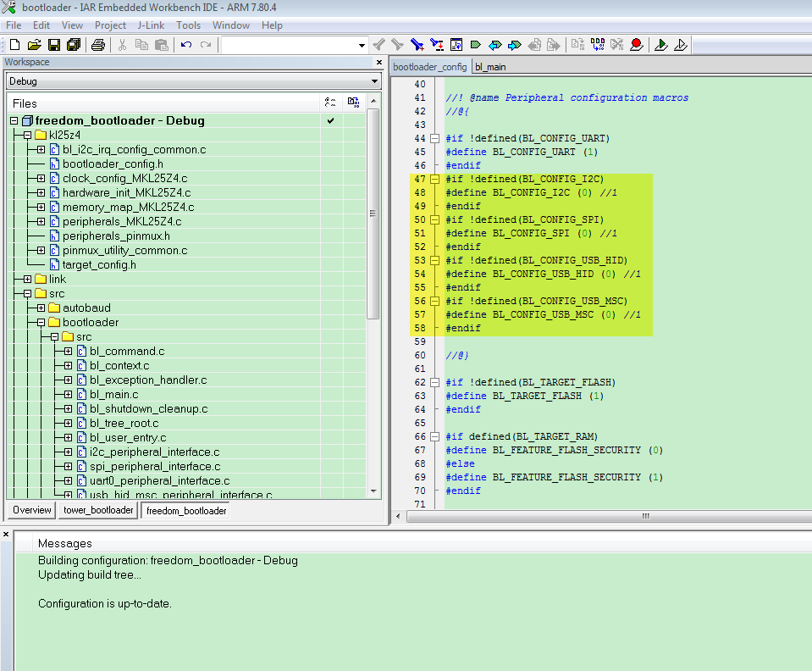Viewport: 812px width, 671px height.
Task: Create a new document with toolbar icon
Action: point(15,45)
